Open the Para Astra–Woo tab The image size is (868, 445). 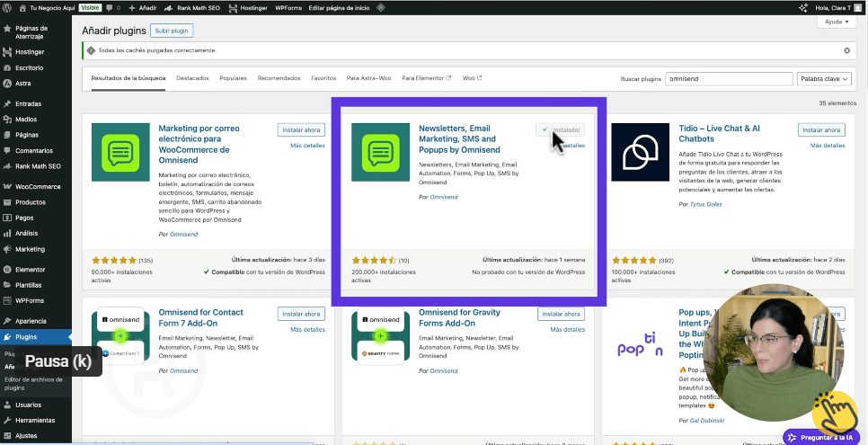pos(368,78)
